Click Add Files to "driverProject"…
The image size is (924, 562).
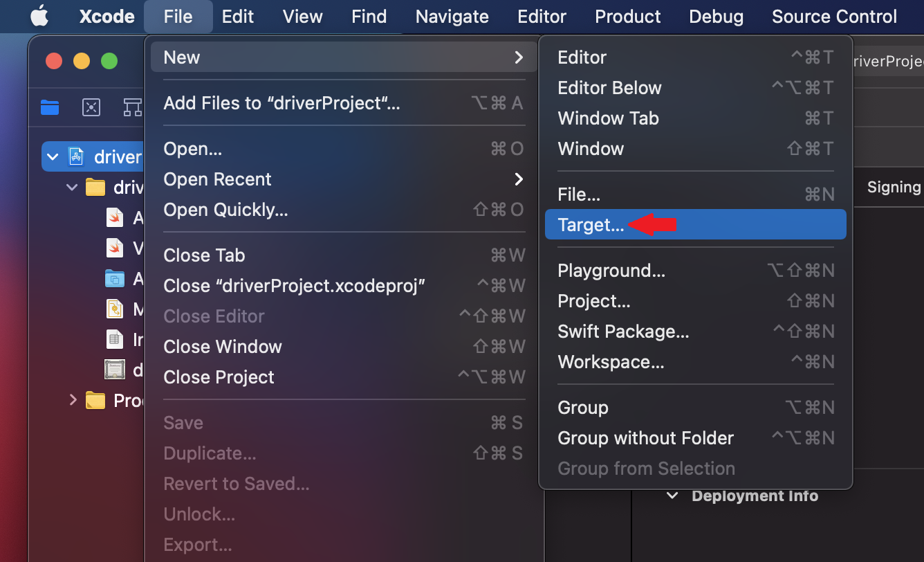point(281,103)
